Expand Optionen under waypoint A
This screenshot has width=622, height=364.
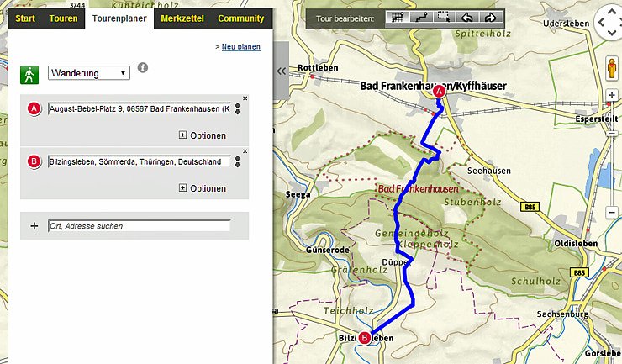[203, 135]
